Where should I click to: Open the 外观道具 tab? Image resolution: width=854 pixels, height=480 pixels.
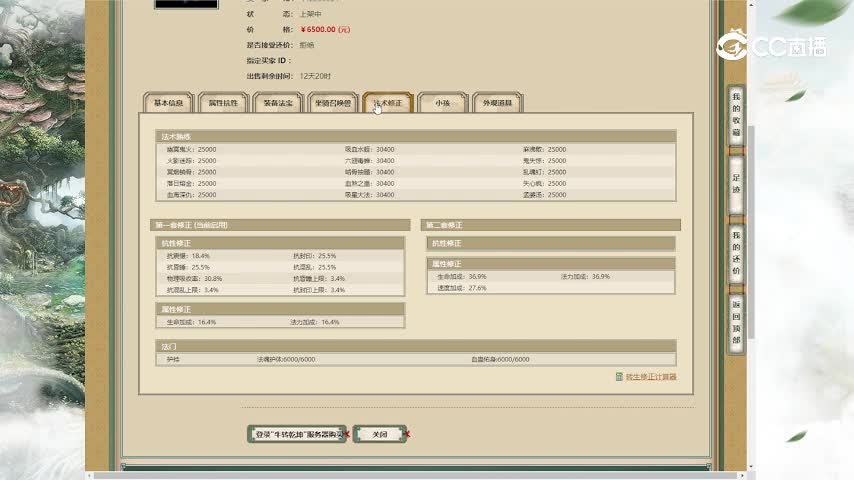[497, 103]
